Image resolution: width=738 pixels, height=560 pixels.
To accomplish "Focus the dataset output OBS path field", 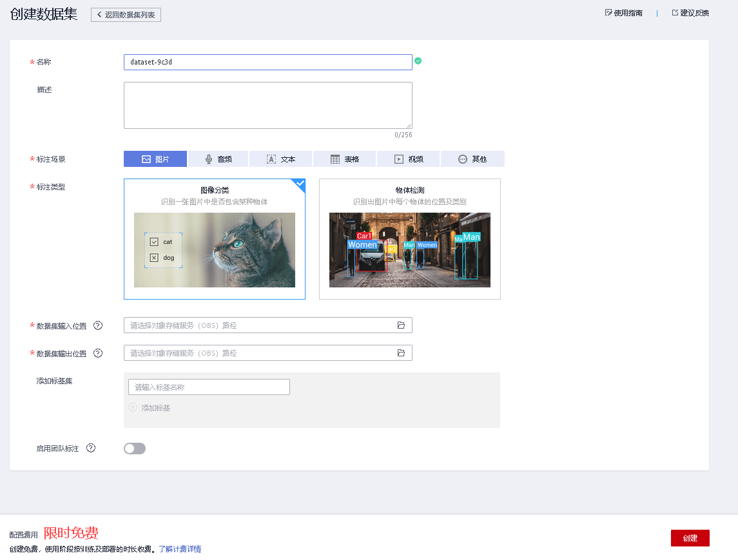I will tap(268, 353).
